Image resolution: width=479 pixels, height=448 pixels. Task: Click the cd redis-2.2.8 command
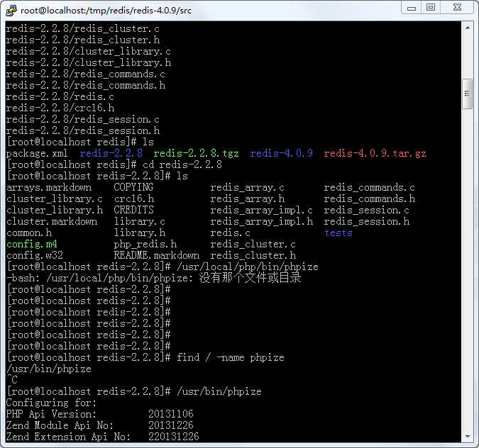coord(182,164)
